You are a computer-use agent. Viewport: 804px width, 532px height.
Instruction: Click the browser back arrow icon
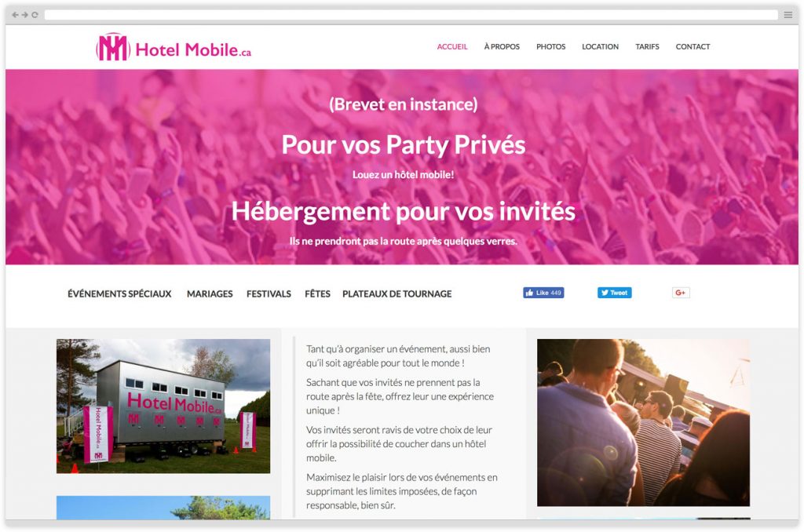[15, 15]
